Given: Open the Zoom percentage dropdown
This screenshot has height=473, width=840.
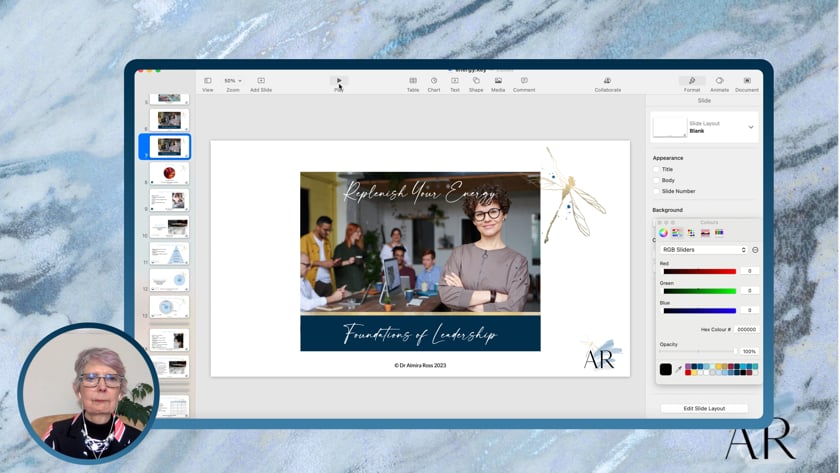Looking at the screenshot, I should coord(232,80).
